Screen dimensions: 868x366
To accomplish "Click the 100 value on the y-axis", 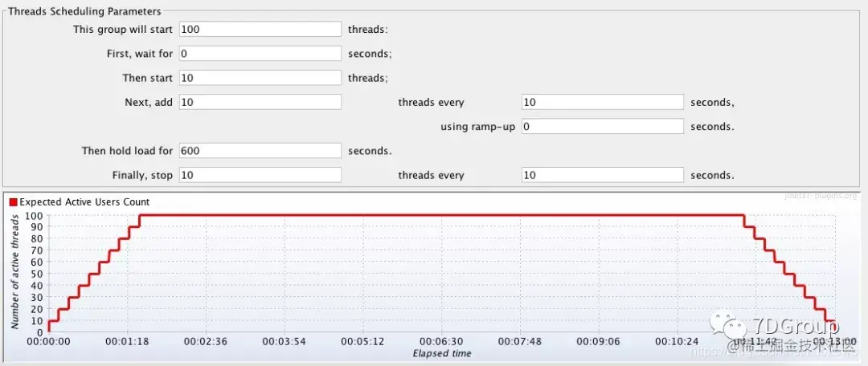I will 34,215.
